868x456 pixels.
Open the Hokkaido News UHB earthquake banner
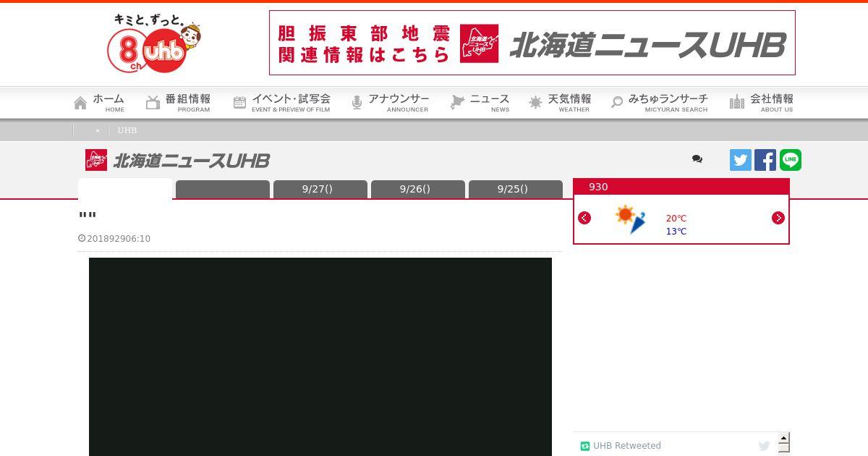(532, 43)
